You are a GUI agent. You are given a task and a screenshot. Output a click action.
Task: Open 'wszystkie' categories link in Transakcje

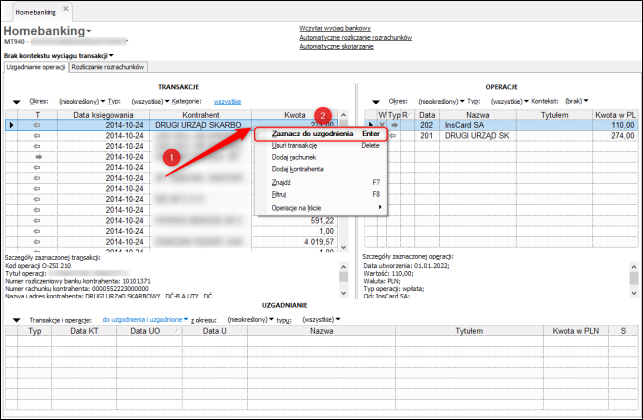(x=227, y=101)
